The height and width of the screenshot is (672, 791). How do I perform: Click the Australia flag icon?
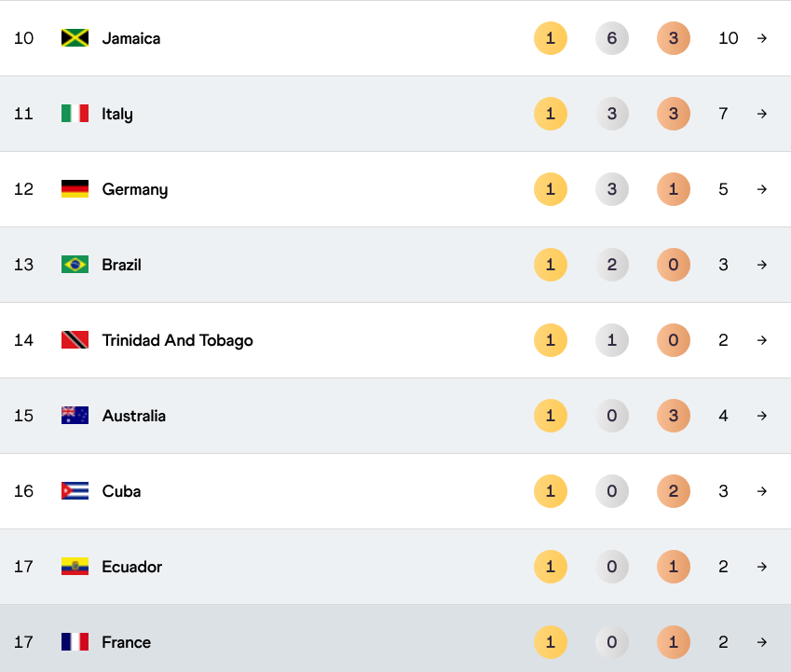(x=75, y=416)
